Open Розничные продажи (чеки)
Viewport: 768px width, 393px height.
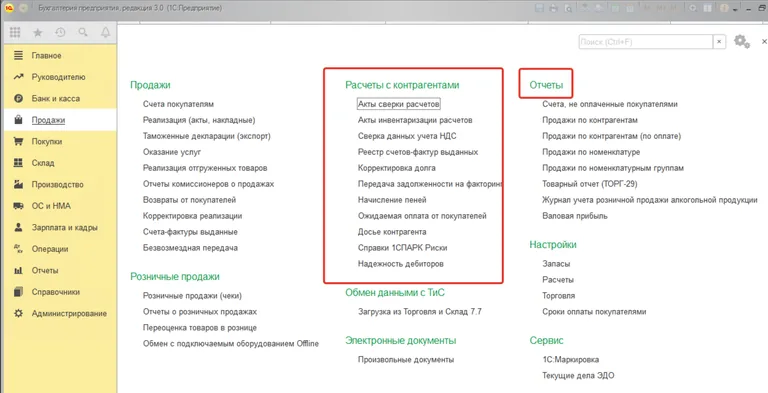point(192,296)
